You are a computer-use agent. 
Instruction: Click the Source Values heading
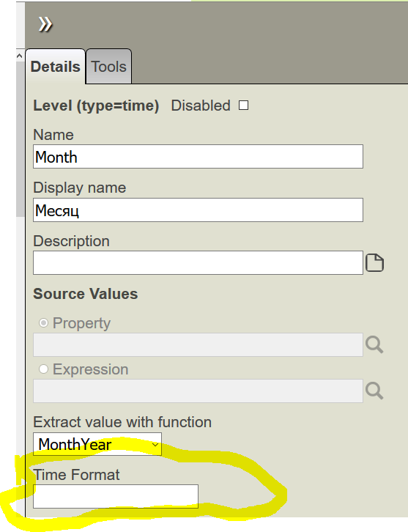tap(86, 294)
